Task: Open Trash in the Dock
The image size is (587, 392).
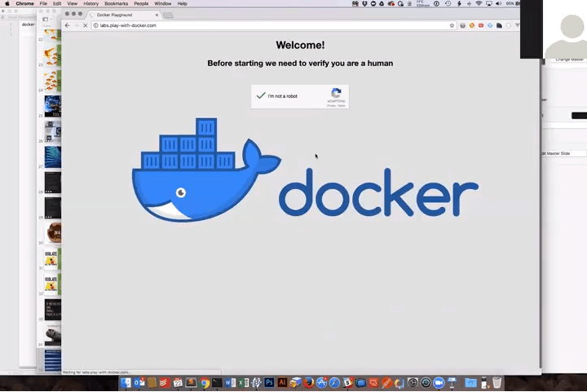Action: pos(497,383)
